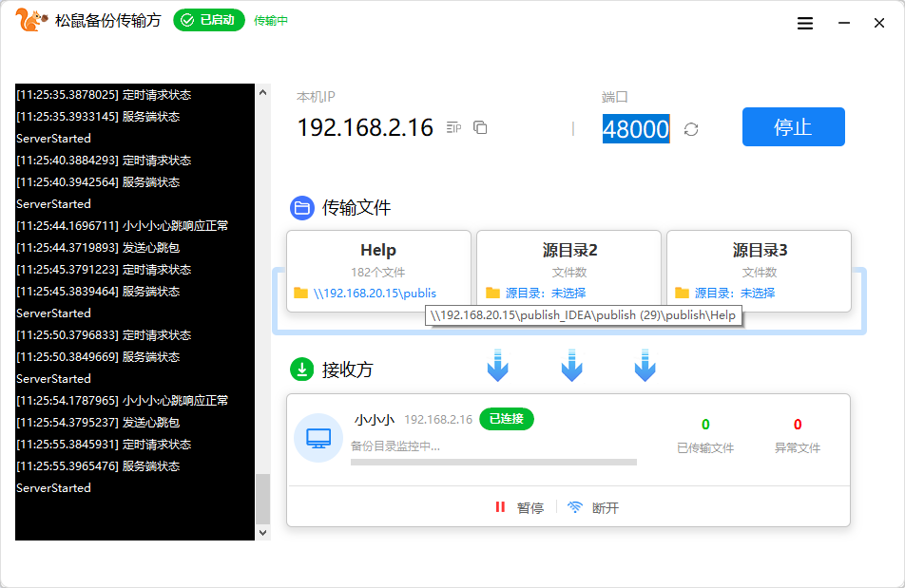Open the hamburger menu
Viewport: 905px width, 588px height.
pyautogui.click(x=804, y=22)
